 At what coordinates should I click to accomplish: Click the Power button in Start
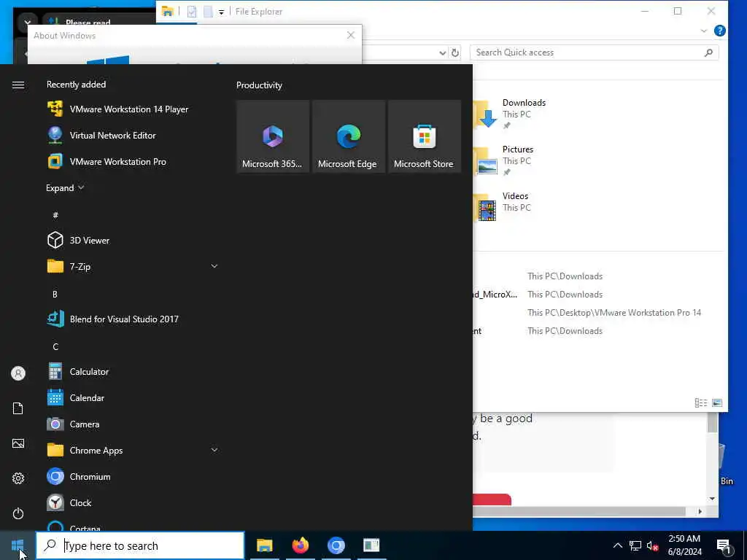pyautogui.click(x=18, y=513)
